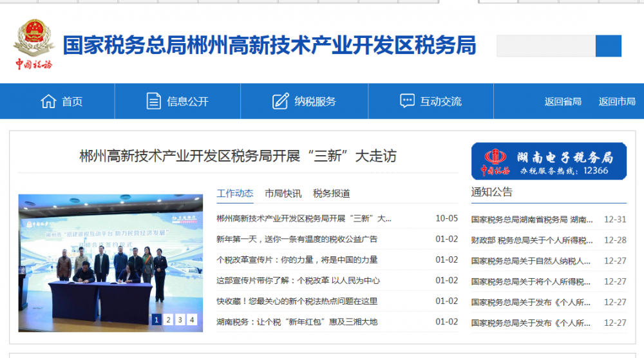Open 这部宣传片带你了解：个税改革 以人民为中心
This screenshot has height=358, width=644.
click(298, 280)
